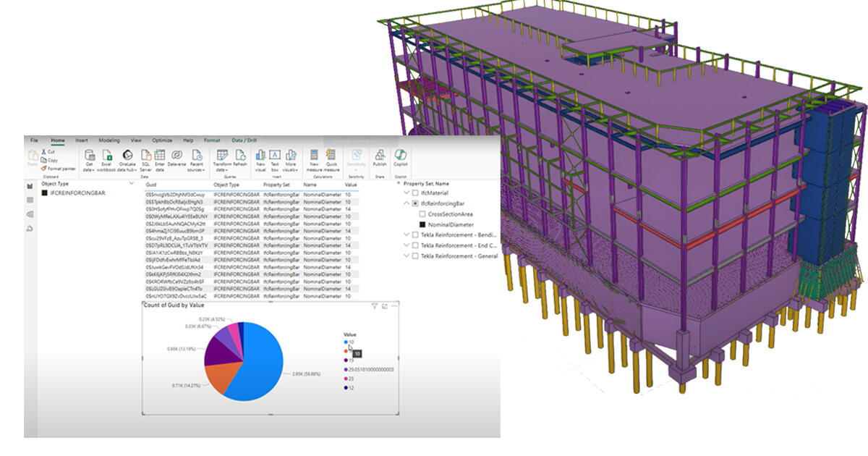Viewport: 868px width, 456px height.
Task: Click the Refresh icon in the Queries group
Action: (240, 153)
